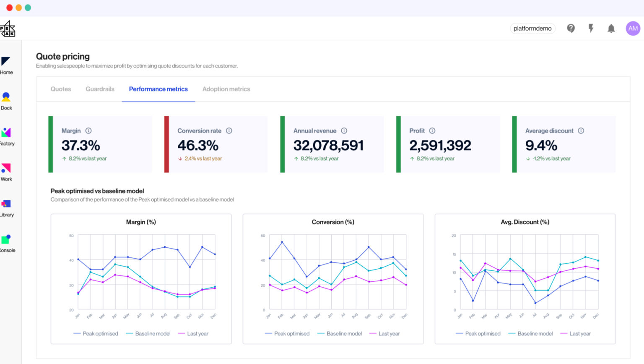Image resolution: width=644 pixels, height=364 pixels.
Task: Open the AM user avatar menu
Action: 633,28
